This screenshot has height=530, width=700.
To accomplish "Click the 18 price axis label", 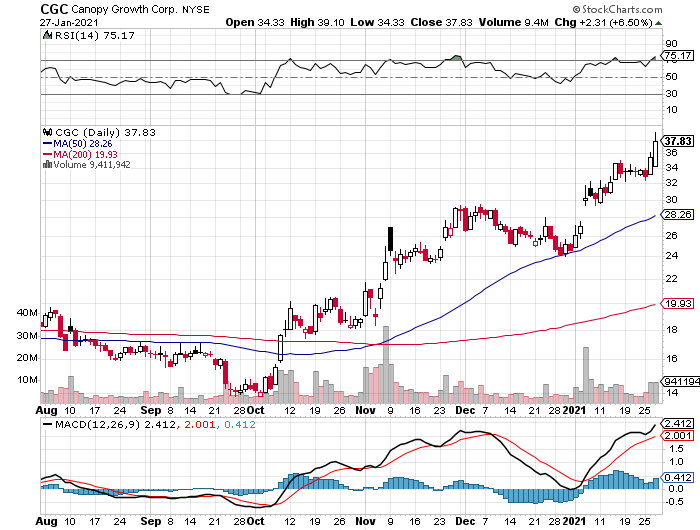I will (x=671, y=330).
